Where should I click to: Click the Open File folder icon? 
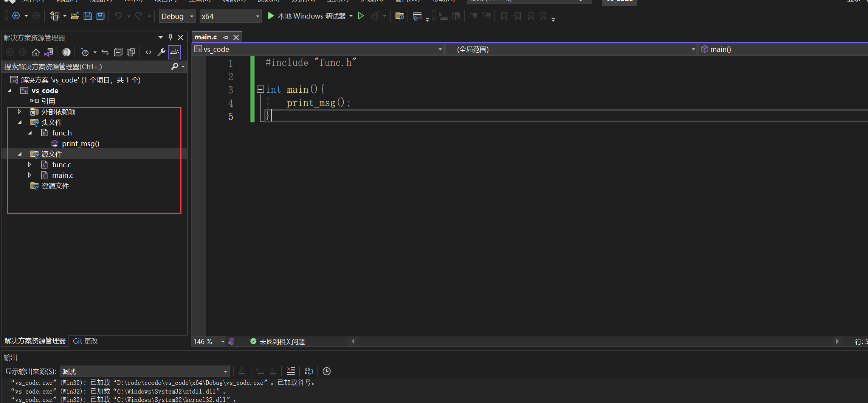(74, 16)
